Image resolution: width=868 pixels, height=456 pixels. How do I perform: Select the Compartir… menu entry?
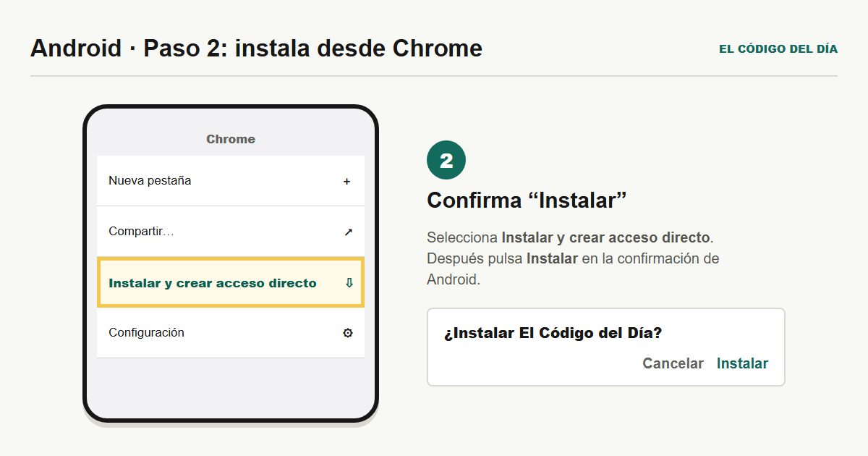coord(231,232)
